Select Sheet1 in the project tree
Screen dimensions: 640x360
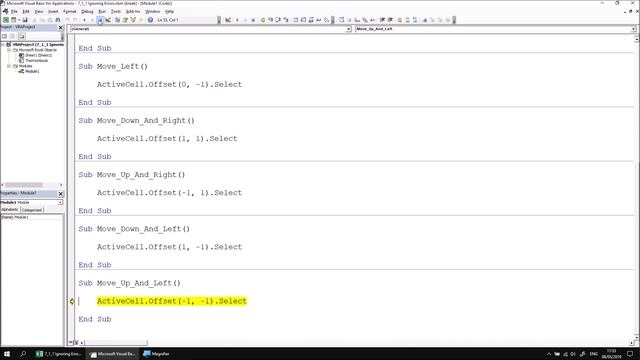coord(38,55)
